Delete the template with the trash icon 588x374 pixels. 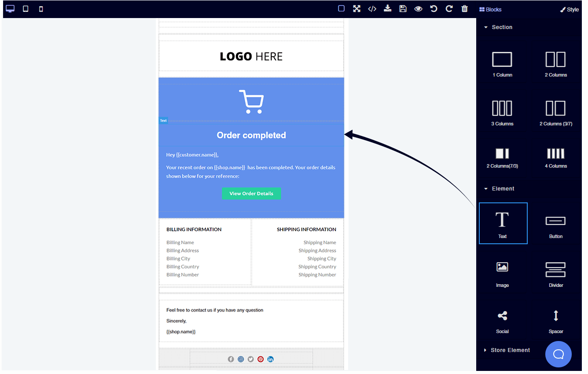click(x=464, y=8)
